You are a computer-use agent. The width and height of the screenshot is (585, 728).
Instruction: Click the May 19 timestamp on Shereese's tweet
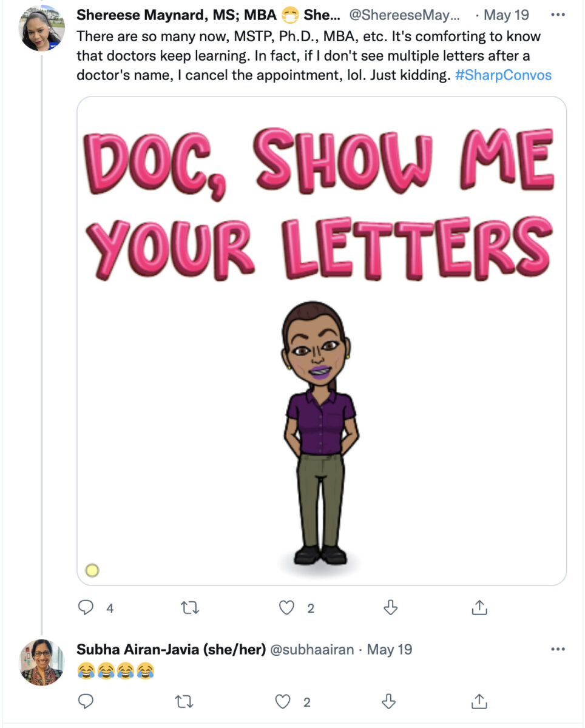506,15
